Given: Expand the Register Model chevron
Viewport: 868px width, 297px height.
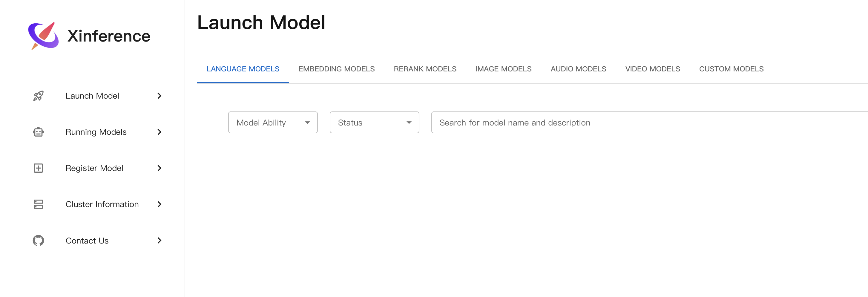Looking at the screenshot, I should [160, 168].
